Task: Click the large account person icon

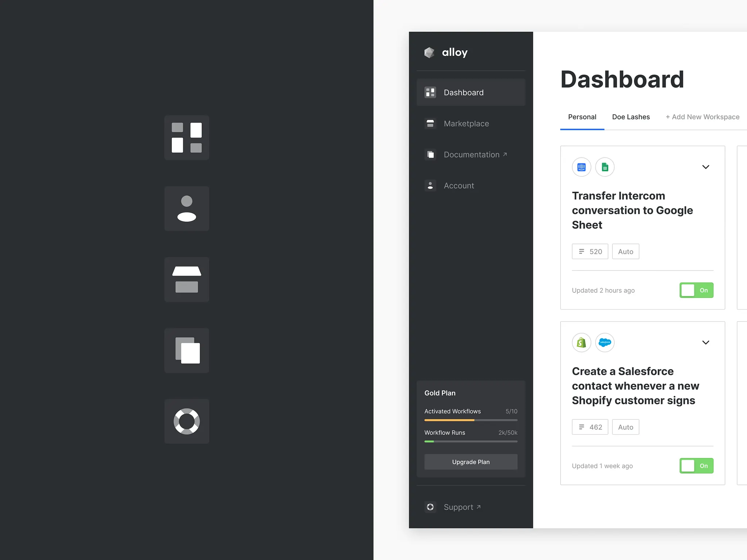Action: click(x=186, y=209)
